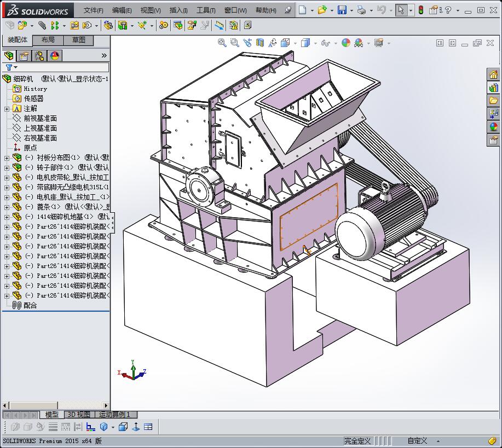The height and width of the screenshot is (448, 502).
Task: Click the Save disk icon
Action: [x=342, y=10]
